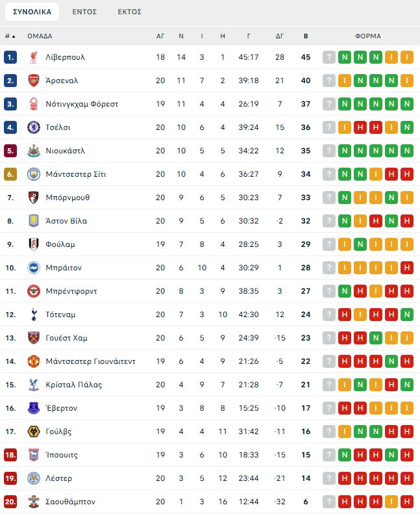This screenshot has width=420, height=516.
Task: Select the ΣΥΝΟΛΙΚΑ tab
Action: (x=32, y=12)
